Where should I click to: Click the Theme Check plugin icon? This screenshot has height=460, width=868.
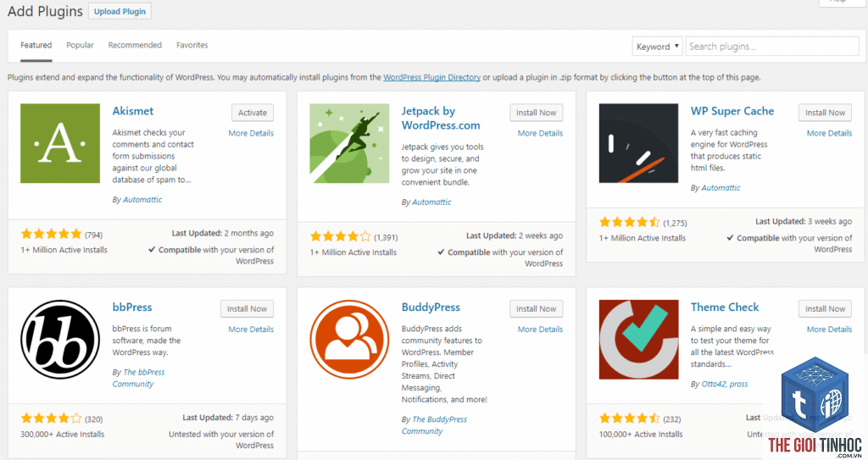(x=638, y=340)
